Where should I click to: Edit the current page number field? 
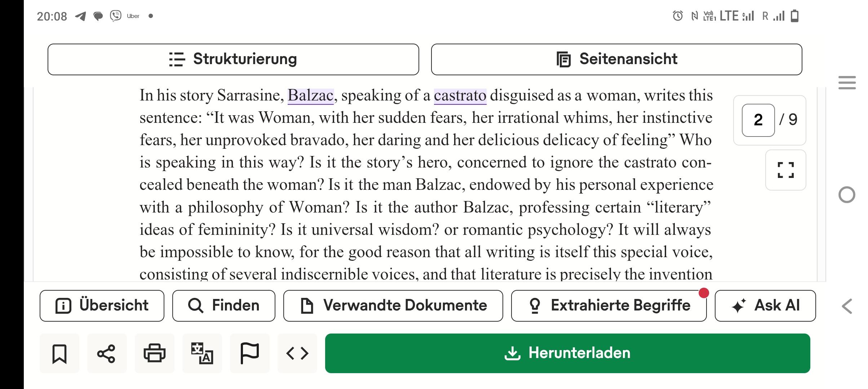pos(758,120)
